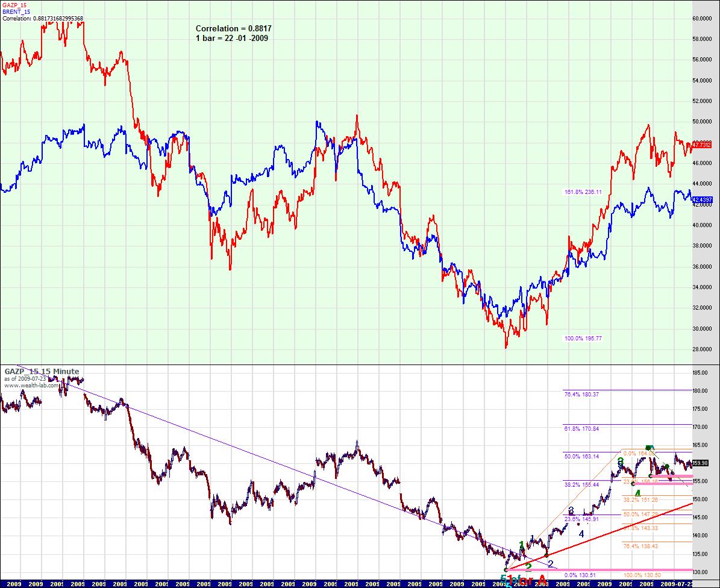The image size is (720, 588).
Task: Click the red 47.7312 price tag
Action: coord(702,145)
